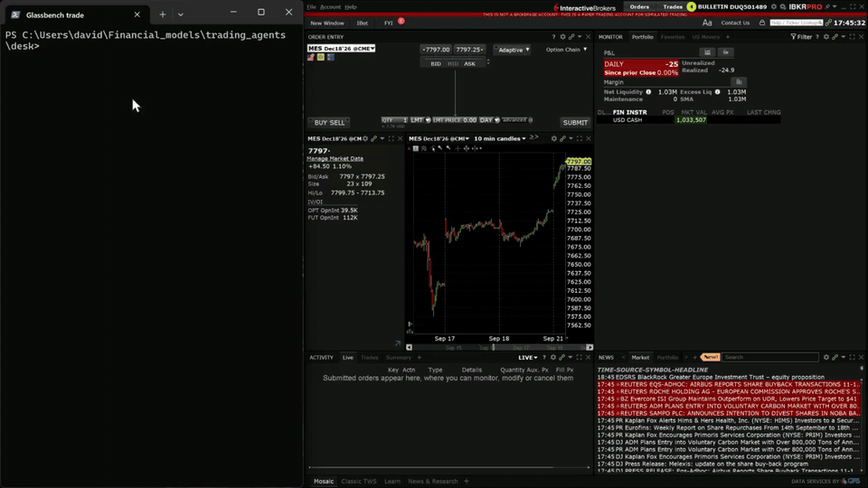Click the Order Entry help question mark
The image size is (868, 488).
point(553,37)
